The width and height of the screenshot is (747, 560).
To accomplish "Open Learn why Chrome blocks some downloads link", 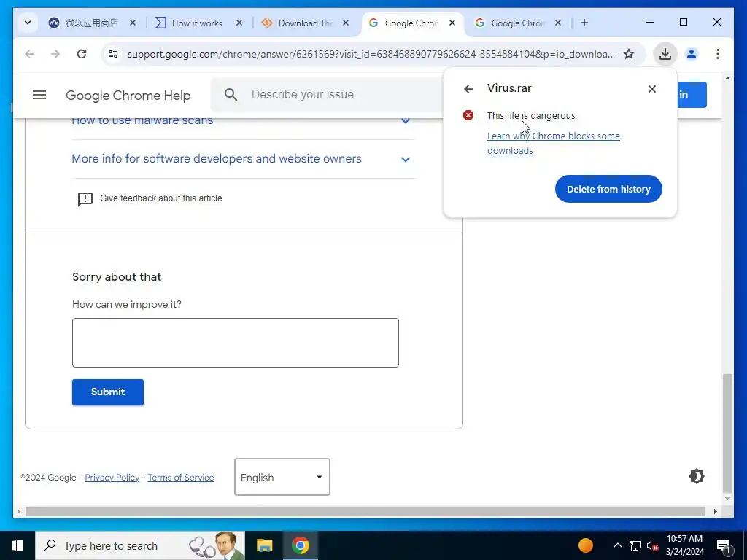I will 553,143.
